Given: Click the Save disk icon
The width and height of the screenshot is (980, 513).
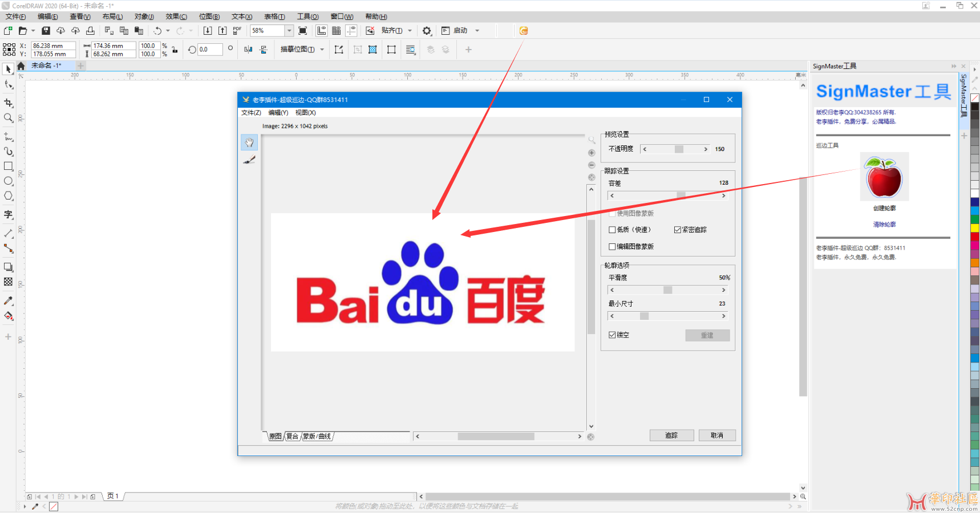Looking at the screenshot, I should 46,31.
